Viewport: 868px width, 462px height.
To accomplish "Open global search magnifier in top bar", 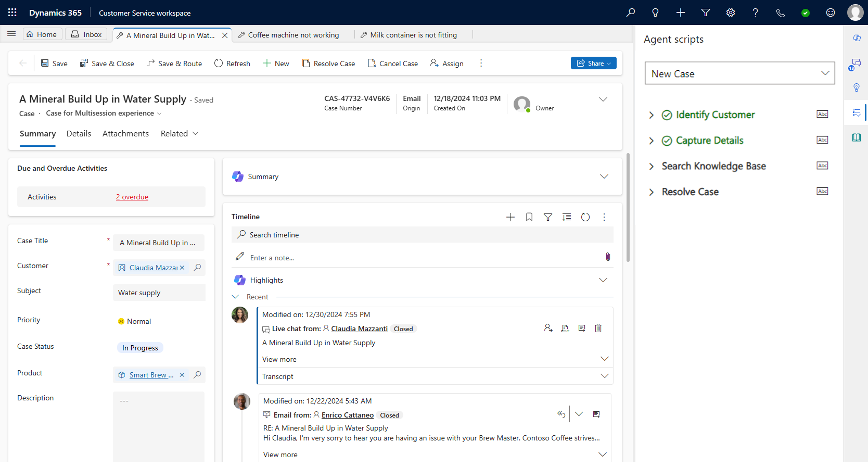I will (x=630, y=12).
